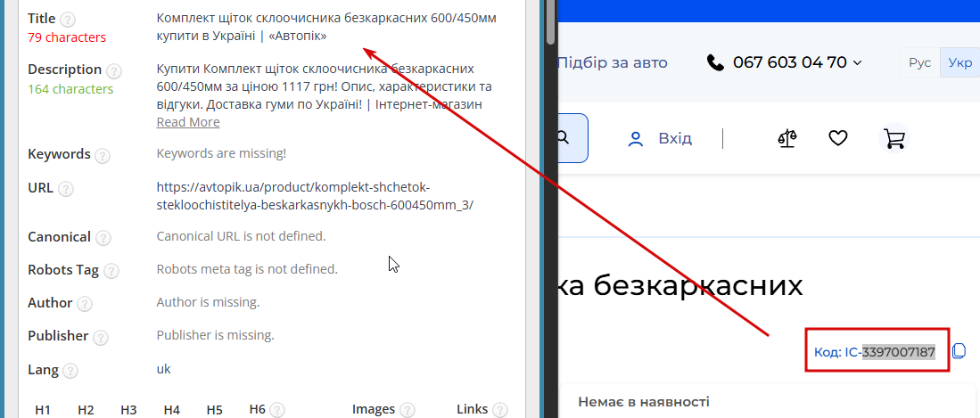Click the H2 heading column
980x418 pixels.
(86, 411)
